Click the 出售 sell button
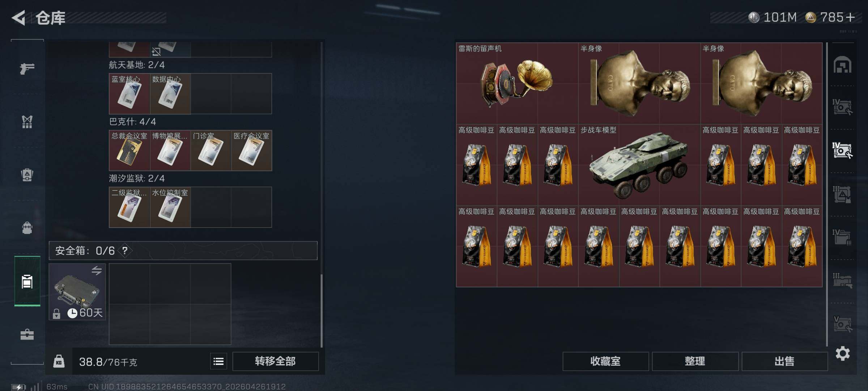The image size is (868, 391). click(784, 361)
